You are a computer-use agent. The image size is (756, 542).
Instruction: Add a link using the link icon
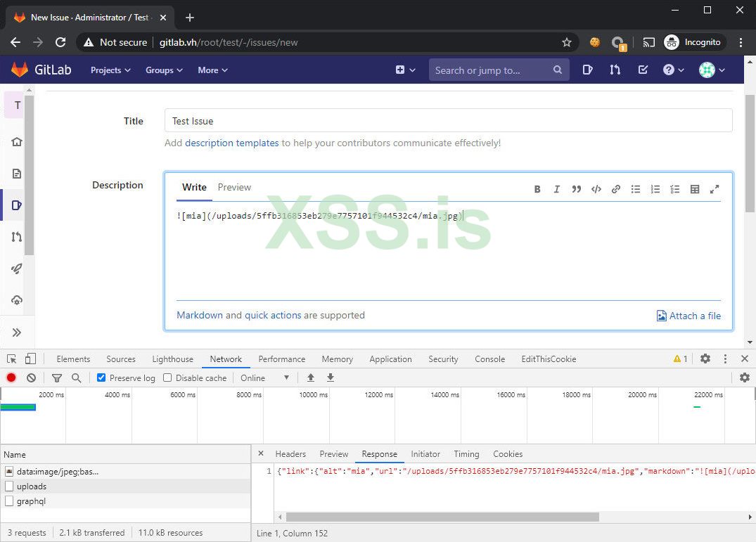pos(615,189)
